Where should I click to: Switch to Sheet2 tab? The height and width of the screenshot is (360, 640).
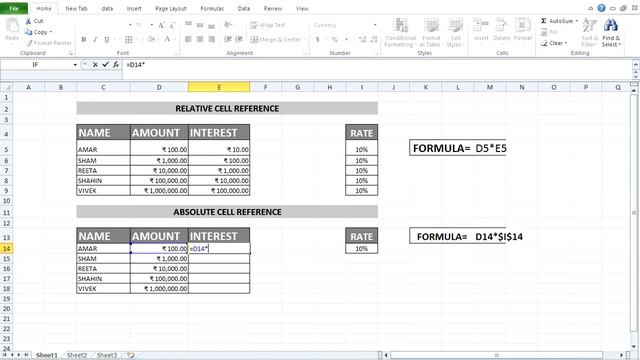(x=77, y=355)
